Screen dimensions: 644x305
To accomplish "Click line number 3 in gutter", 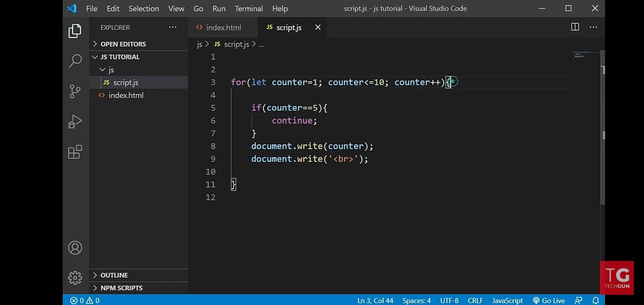I will point(213,82).
